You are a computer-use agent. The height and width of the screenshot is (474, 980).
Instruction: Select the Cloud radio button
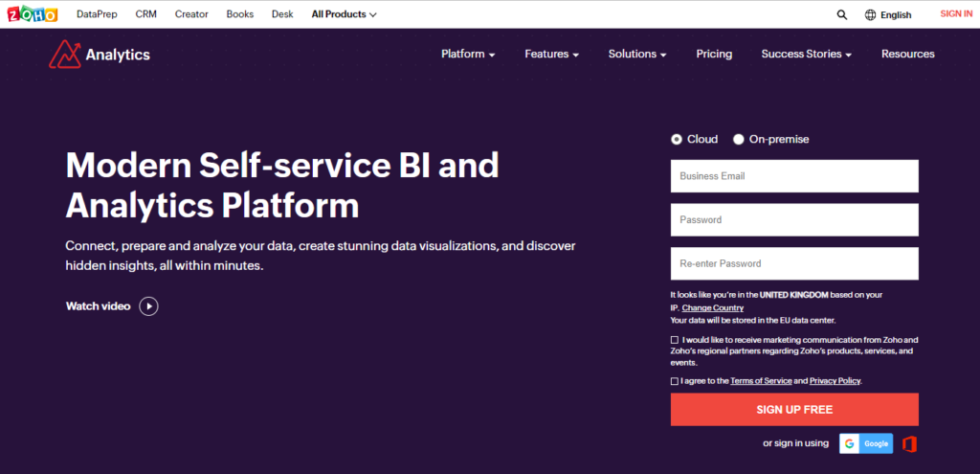click(677, 140)
